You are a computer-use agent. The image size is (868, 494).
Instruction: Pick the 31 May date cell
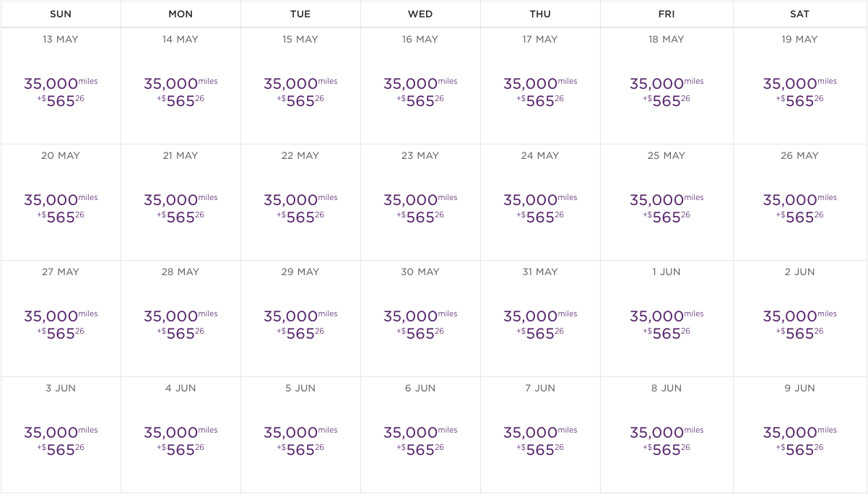click(x=540, y=324)
